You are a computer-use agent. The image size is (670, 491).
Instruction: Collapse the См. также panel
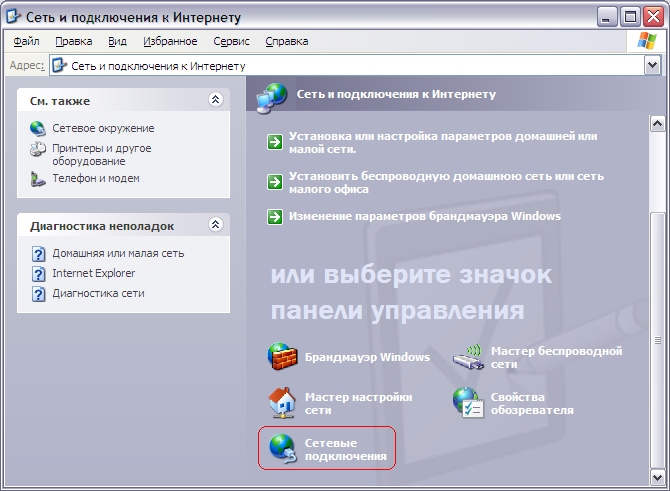point(215,100)
